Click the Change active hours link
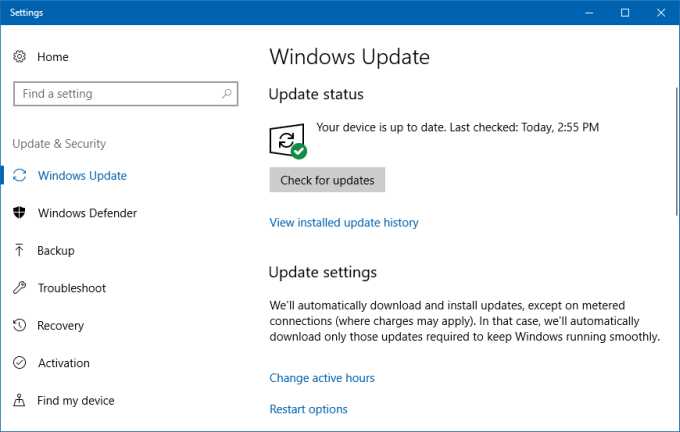Image resolution: width=680 pixels, height=432 pixels. 322,378
